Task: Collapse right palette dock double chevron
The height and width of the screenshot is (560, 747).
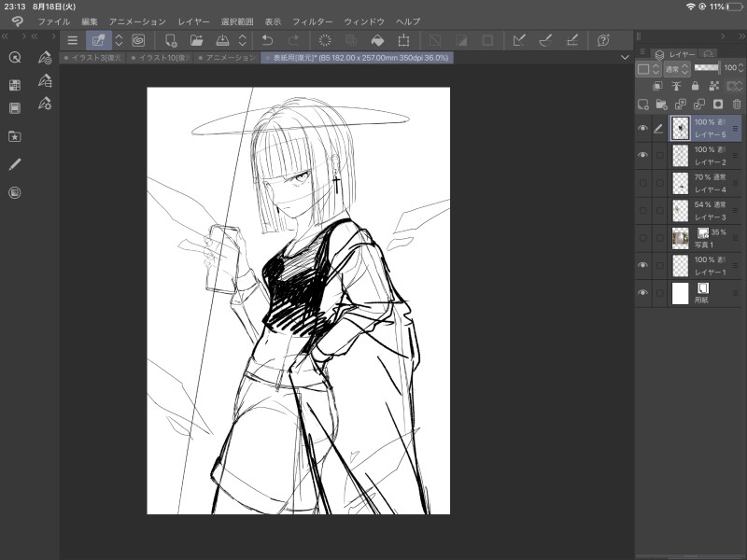Action: point(741,36)
